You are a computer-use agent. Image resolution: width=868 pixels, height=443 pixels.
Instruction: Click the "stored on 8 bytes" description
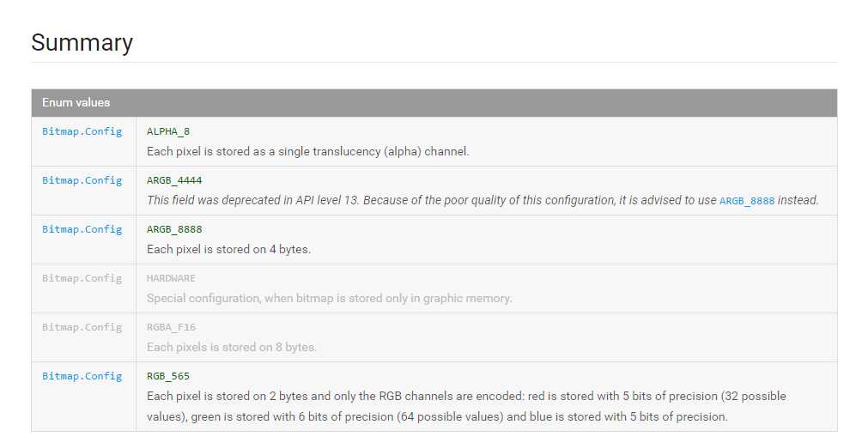click(232, 347)
